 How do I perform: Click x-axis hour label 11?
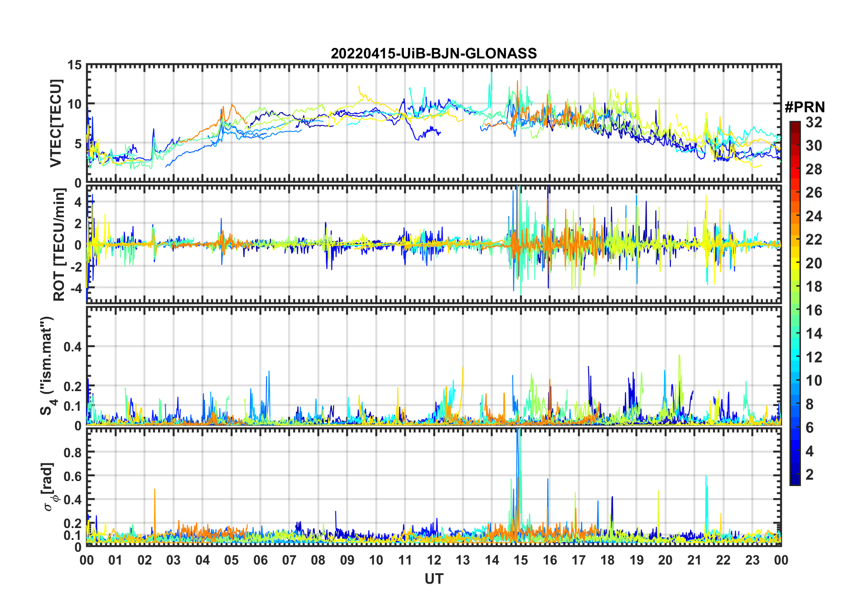(x=405, y=560)
